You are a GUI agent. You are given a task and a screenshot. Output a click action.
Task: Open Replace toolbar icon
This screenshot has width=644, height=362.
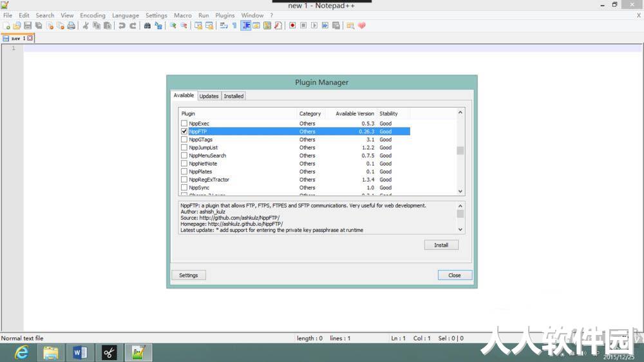[158, 26]
